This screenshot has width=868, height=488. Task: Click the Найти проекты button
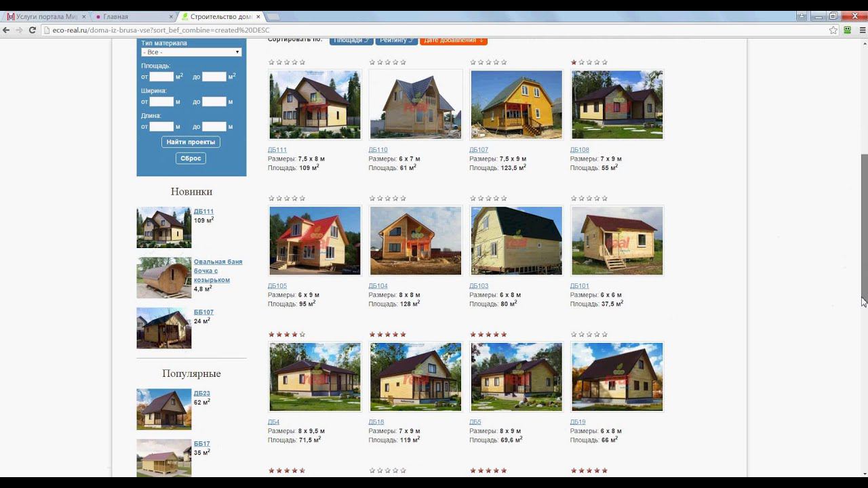pyautogui.click(x=191, y=142)
